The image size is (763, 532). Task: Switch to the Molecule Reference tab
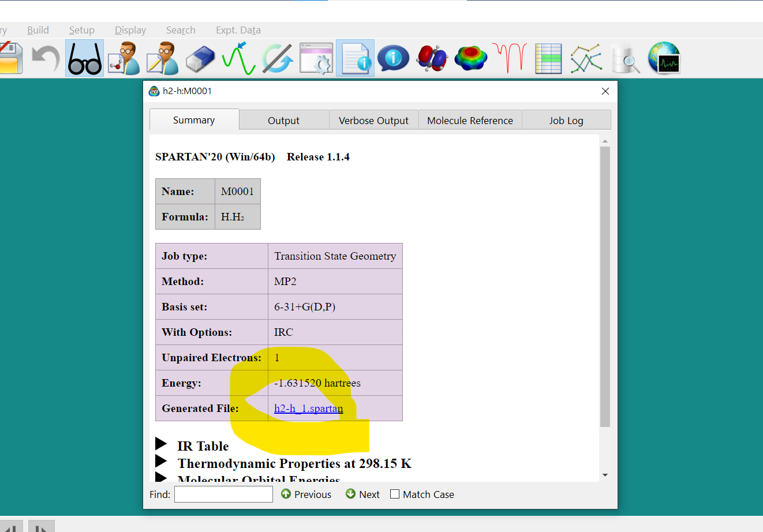pyautogui.click(x=470, y=121)
